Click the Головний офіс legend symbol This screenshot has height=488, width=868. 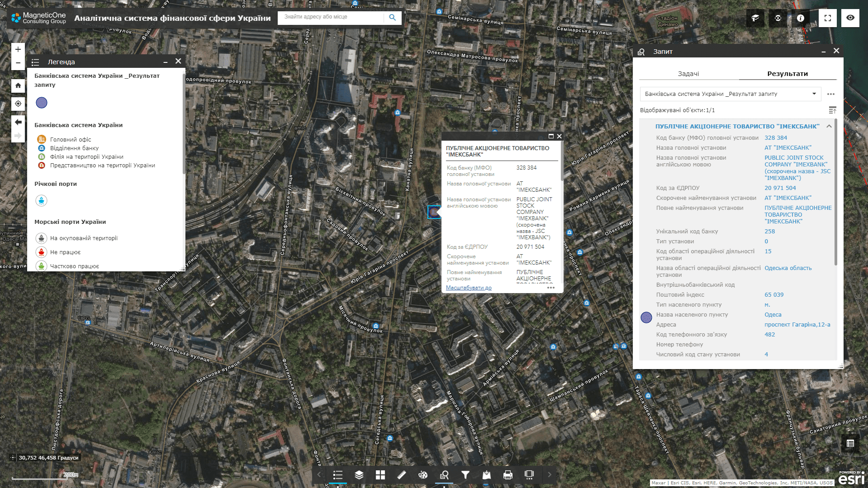(42, 139)
